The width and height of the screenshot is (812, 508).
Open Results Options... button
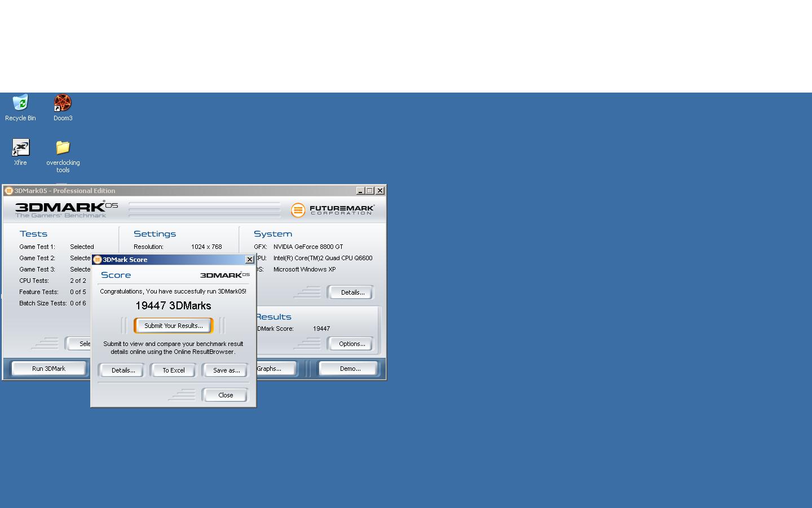[x=351, y=344]
